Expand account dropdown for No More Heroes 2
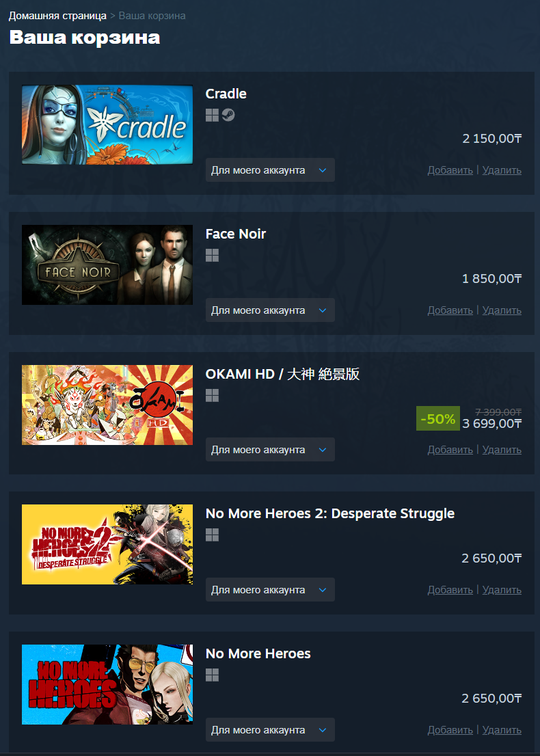The width and height of the screenshot is (540, 756). click(270, 590)
